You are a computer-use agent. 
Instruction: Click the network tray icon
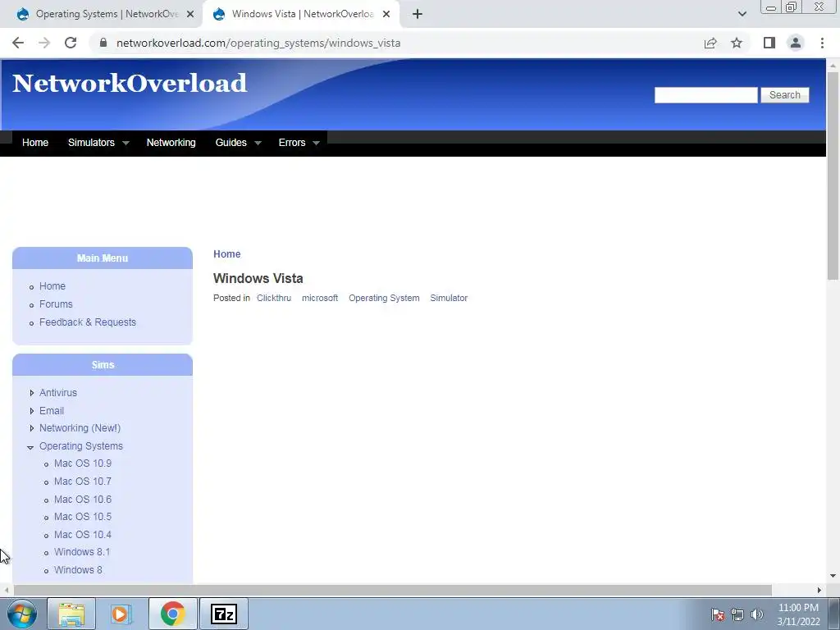click(x=737, y=614)
